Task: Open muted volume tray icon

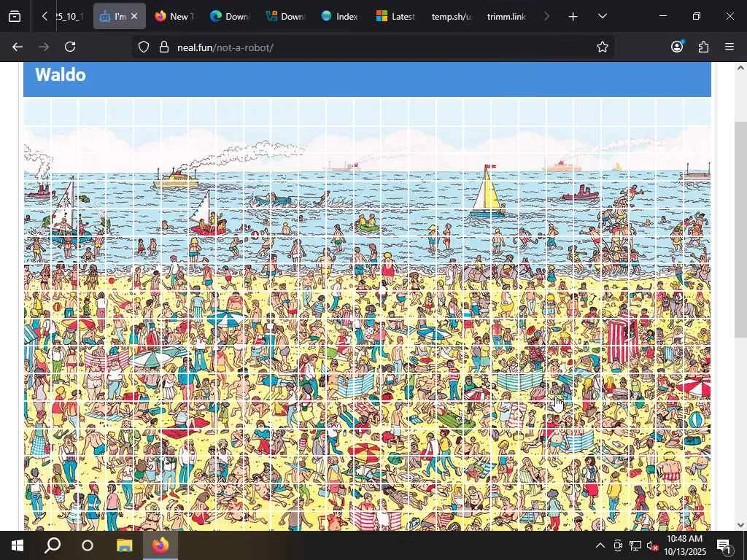Action: pyautogui.click(x=652, y=546)
